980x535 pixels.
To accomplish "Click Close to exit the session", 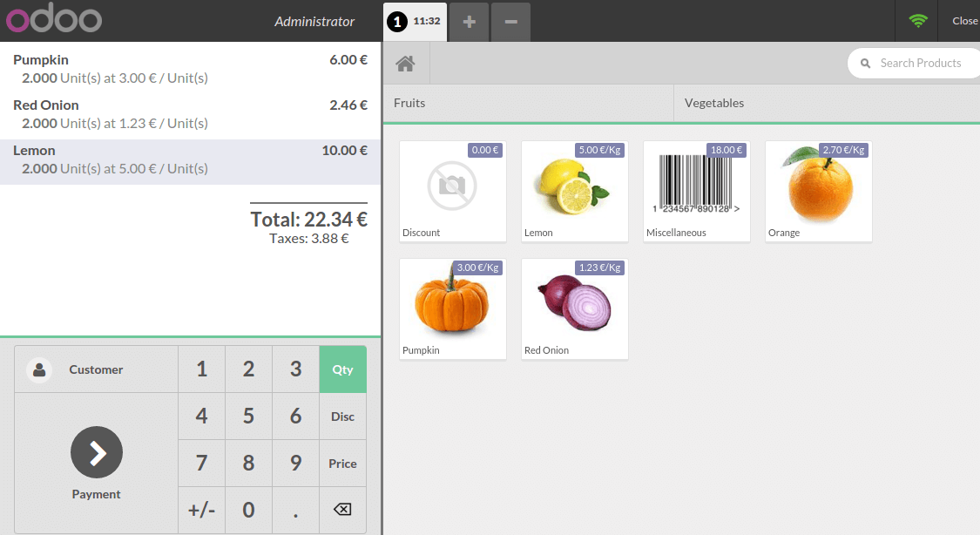I will (x=964, y=21).
